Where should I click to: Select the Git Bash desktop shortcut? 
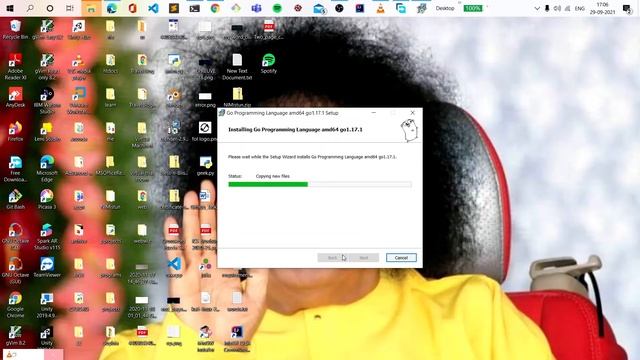pos(16,200)
